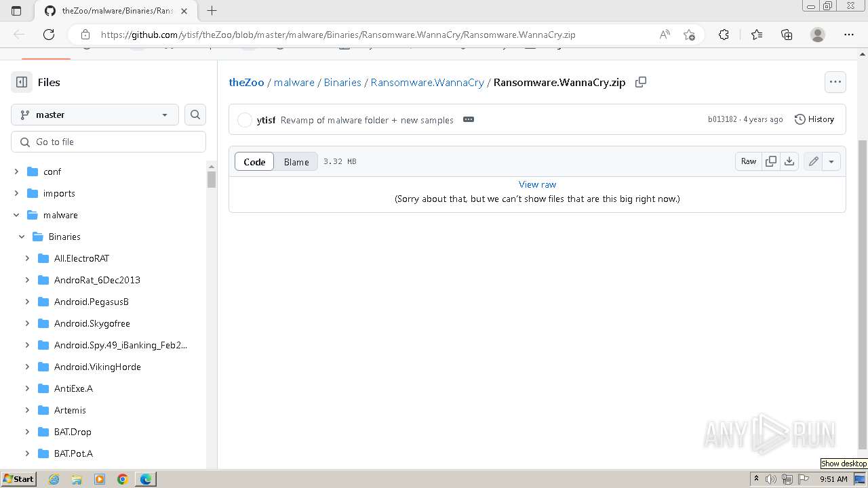Switch to the Code view tab
This screenshot has height=488, width=868.
[x=254, y=161]
